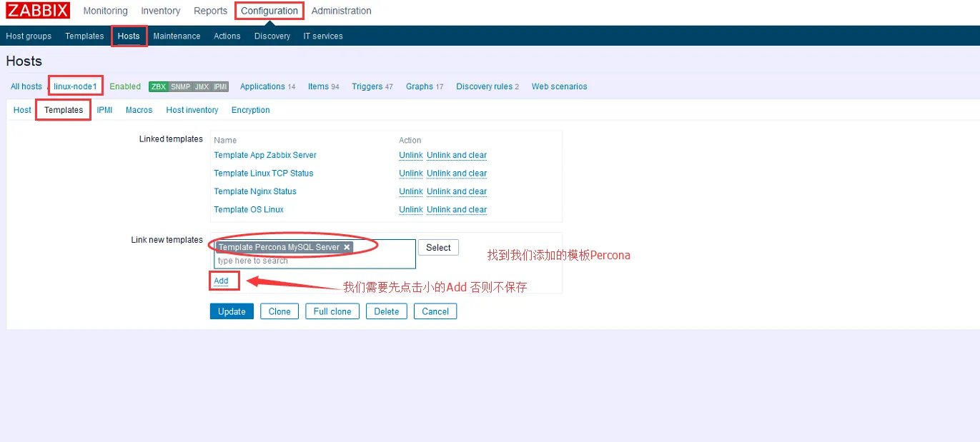
Task: Go to Hosts submenu
Action: pos(129,36)
